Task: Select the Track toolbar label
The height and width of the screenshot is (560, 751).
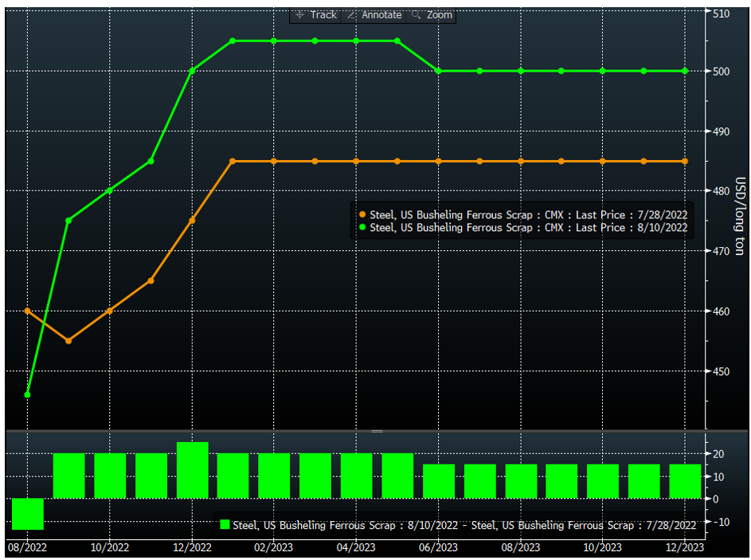Action: click(323, 15)
